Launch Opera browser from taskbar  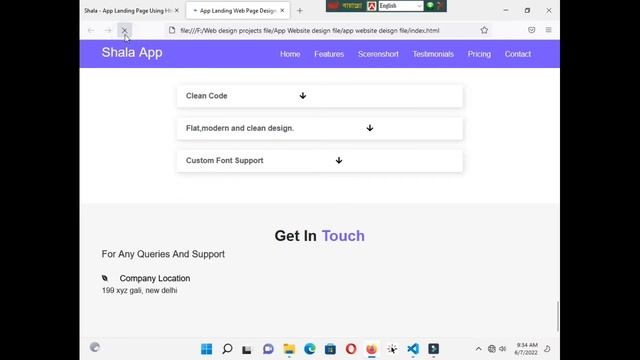click(x=351, y=349)
